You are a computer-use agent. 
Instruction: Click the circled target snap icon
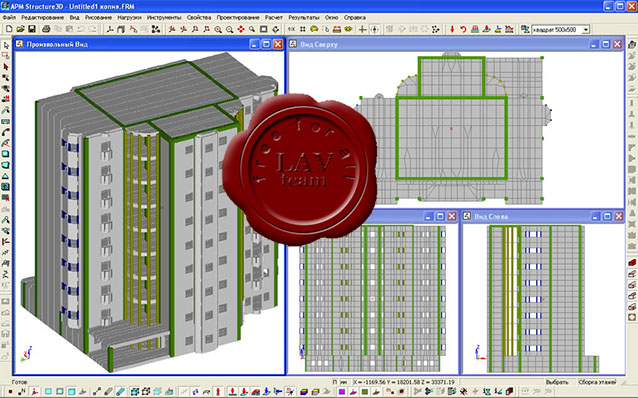[374, 29]
